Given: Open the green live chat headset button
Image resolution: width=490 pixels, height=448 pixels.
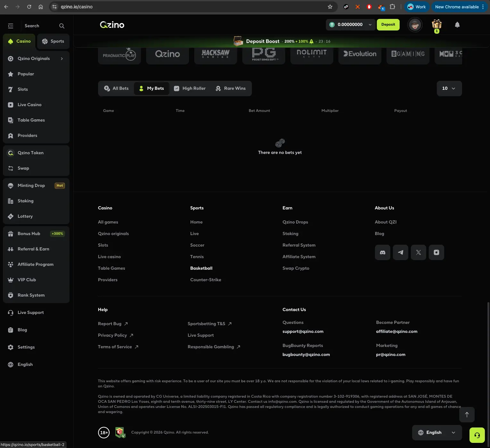Looking at the screenshot, I should pos(477,435).
